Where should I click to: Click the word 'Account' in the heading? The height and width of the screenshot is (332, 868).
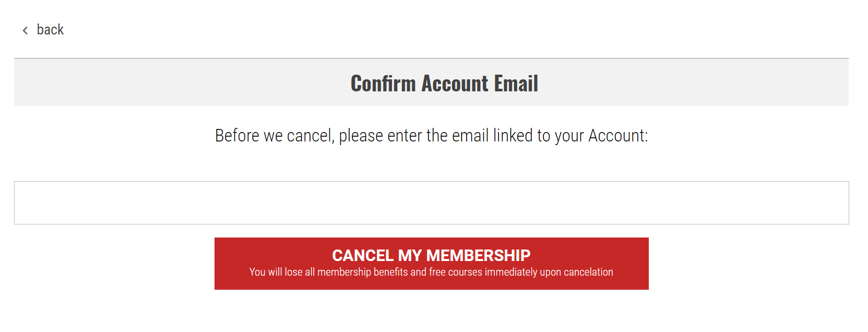[x=455, y=84]
